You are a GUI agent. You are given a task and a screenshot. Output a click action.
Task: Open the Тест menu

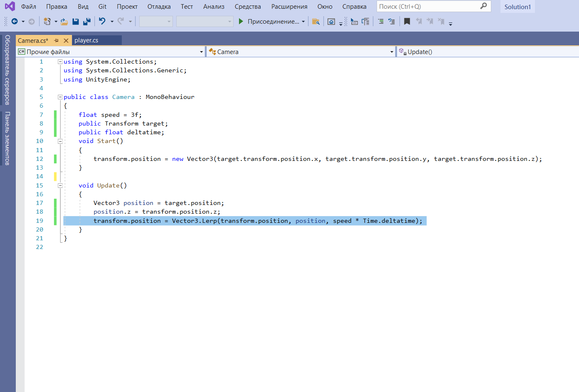187,6
